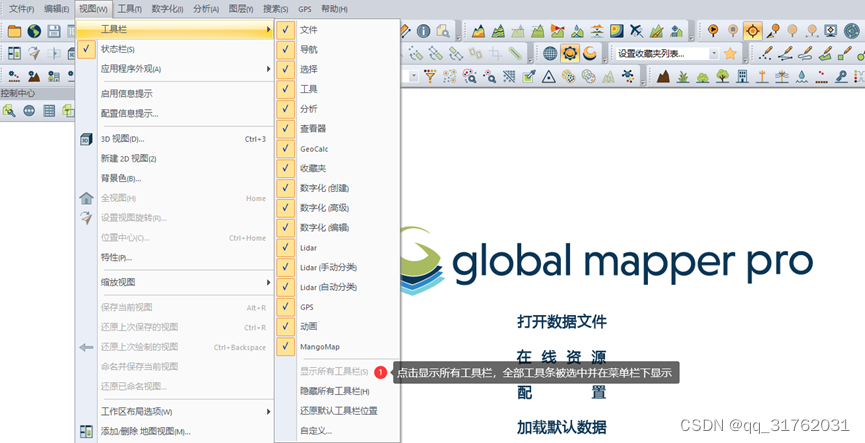The height and width of the screenshot is (443, 865).
Task: Click the tree vegetation classification icon
Action: (723, 76)
